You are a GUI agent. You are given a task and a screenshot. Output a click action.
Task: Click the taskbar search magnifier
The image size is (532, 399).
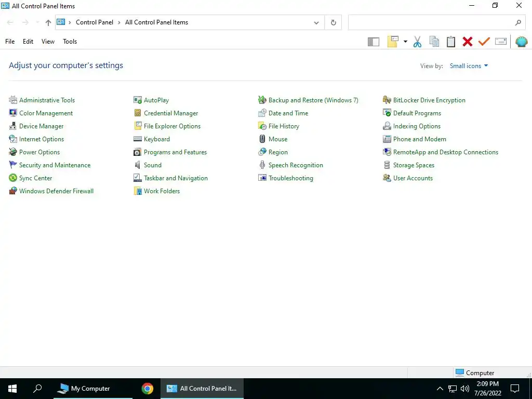coord(37,389)
